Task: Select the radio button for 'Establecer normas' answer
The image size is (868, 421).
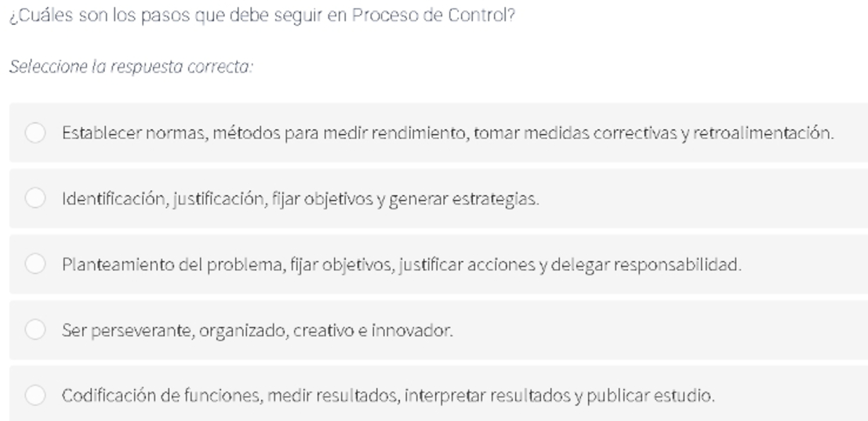Action: click(x=35, y=132)
